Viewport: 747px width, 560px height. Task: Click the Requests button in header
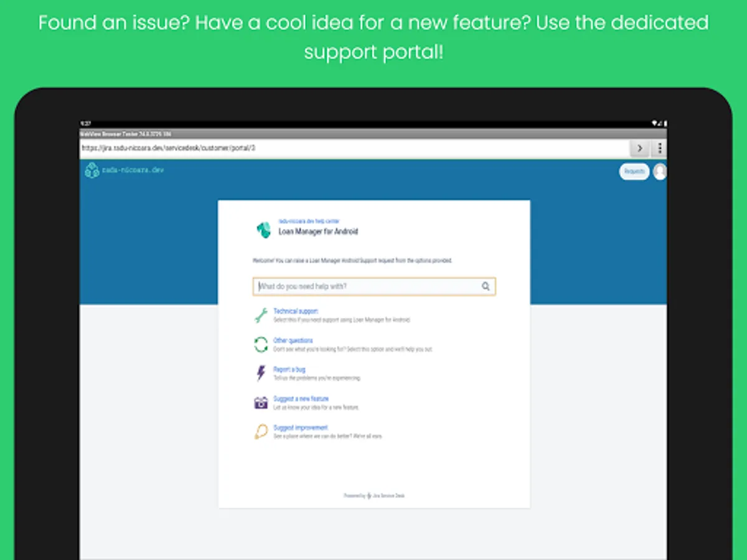tap(634, 172)
